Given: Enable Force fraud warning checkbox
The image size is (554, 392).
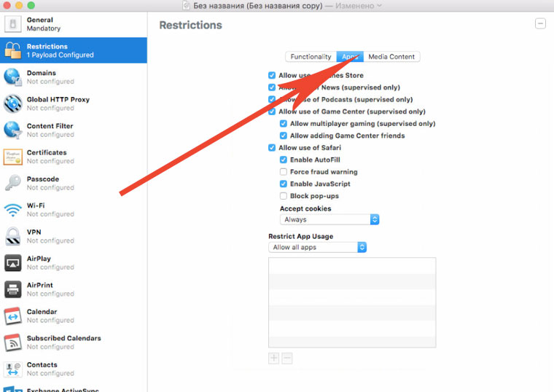Looking at the screenshot, I should point(284,172).
